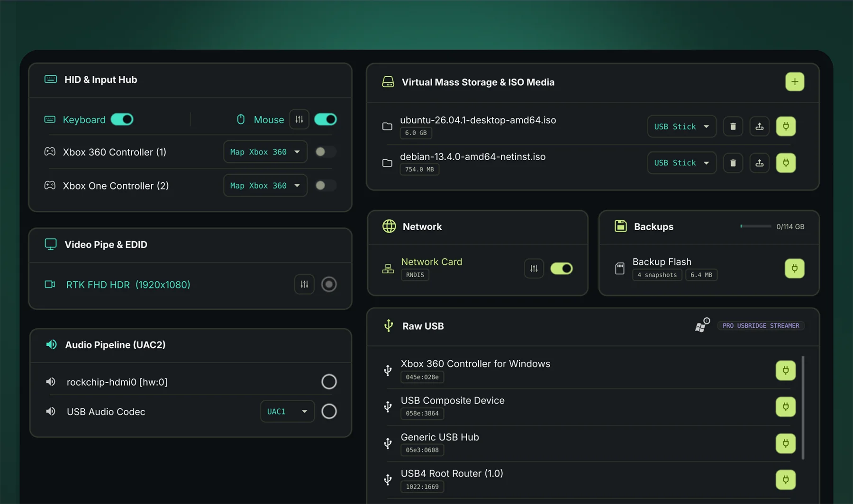Viewport: 853px width, 504px height.
Task: Upload icon for ubuntu-26.04.1 ISO row
Action: point(760,126)
